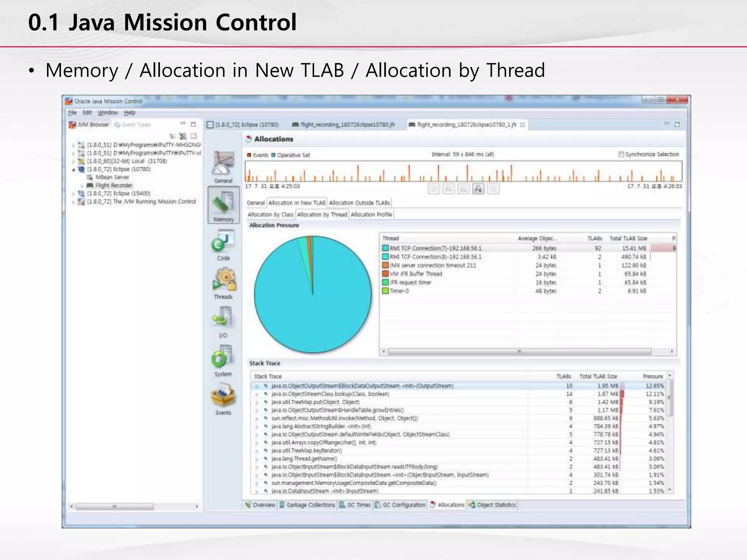Viewport: 747px width, 560px height.
Task: Open the Object Statistics bottom tab
Action: pyautogui.click(x=492, y=505)
